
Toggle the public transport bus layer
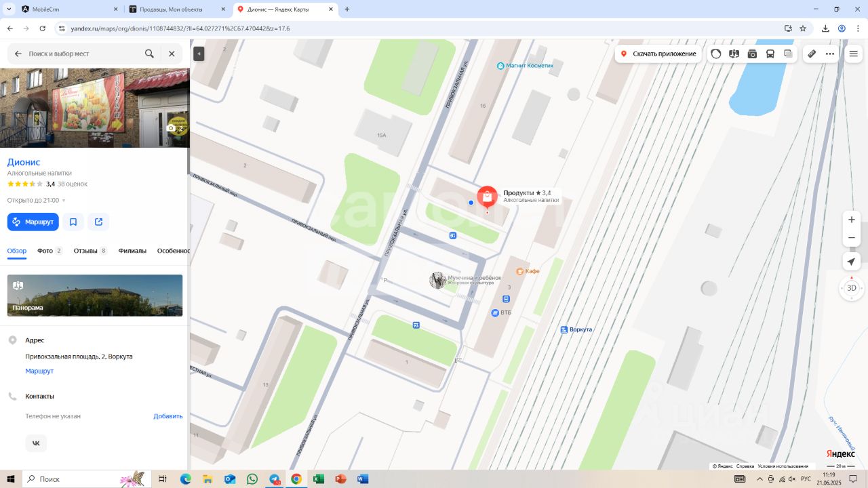770,54
